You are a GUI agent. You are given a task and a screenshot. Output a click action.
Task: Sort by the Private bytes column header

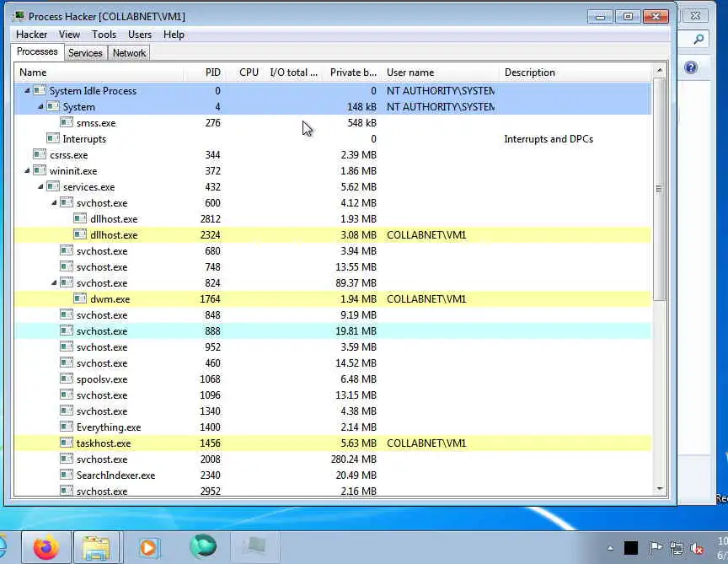(x=352, y=73)
